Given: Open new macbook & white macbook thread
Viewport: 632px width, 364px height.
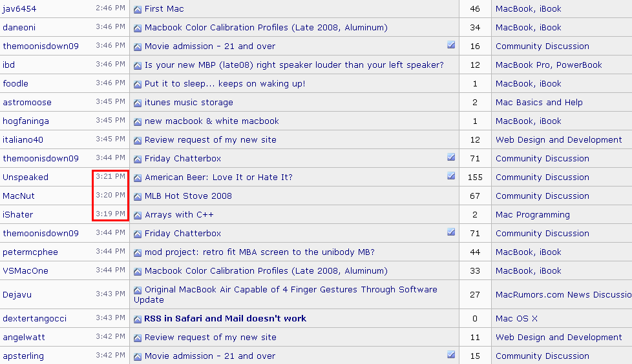Looking at the screenshot, I should pos(211,121).
